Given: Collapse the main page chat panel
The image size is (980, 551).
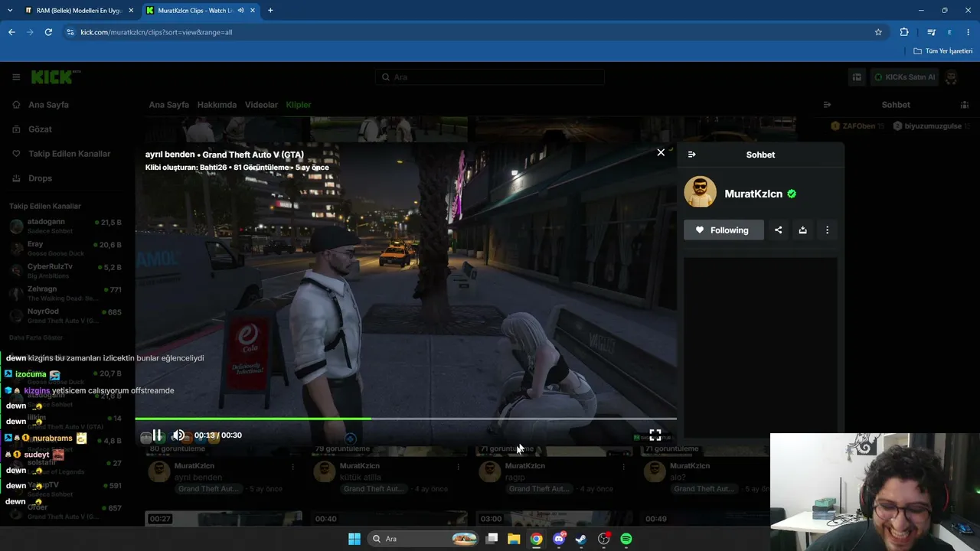Looking at the screenshot, I should [x=827, y=105].
